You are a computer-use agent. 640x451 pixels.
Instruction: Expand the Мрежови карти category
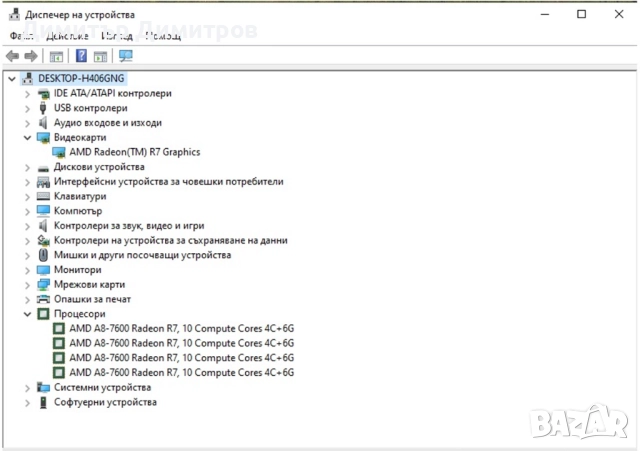27,285
